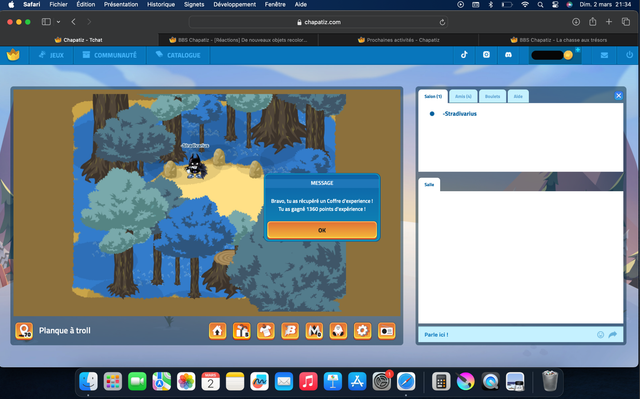Open Control Center in menu bar
This screenshot has height=399, width=640.
pyautogui.click(x=555, y=4)
